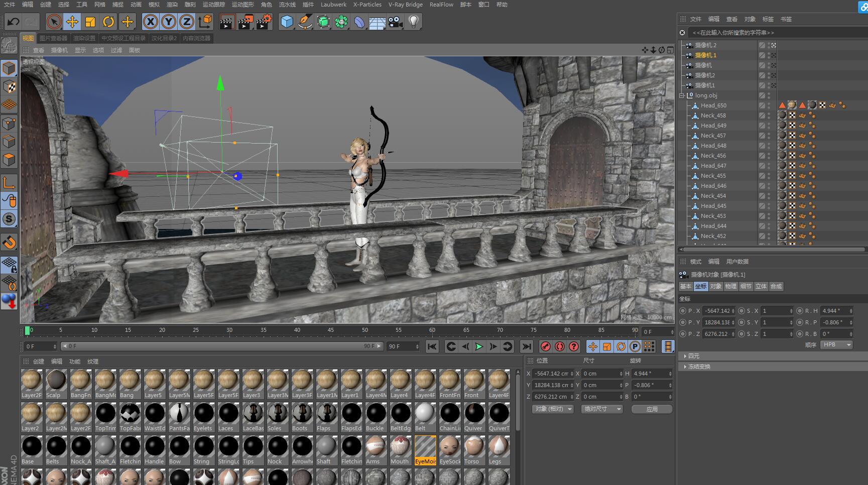Select the Scale tool icon
This screenshot has width=868, height=485.
(90, 22)
